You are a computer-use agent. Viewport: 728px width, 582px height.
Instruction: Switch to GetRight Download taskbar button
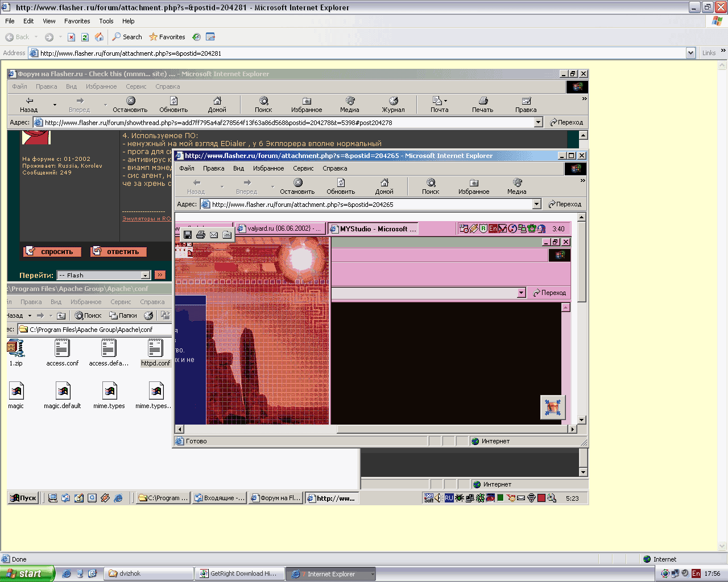tap(239, 574)
